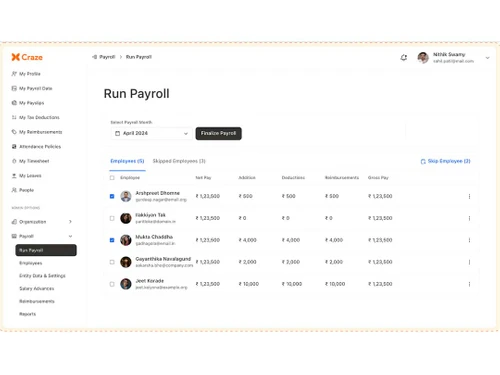Screen dimensions: 500x375
Task: Open Reimbursements under Payroll
Action: [37, 301]
